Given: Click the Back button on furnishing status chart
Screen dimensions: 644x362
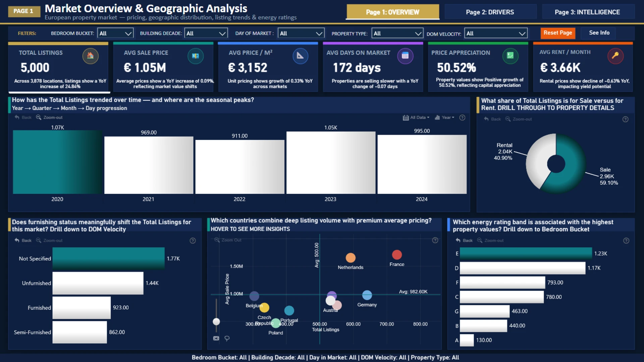Looking at the screenshot, I should tap(23, 241).
